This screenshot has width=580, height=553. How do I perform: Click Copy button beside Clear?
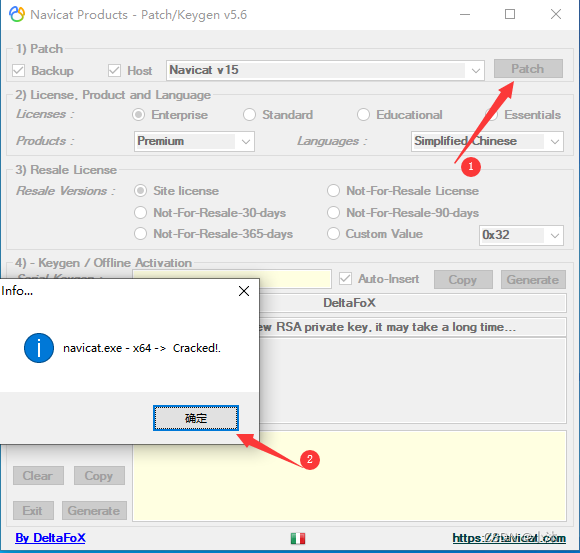(x=99, y=476)
